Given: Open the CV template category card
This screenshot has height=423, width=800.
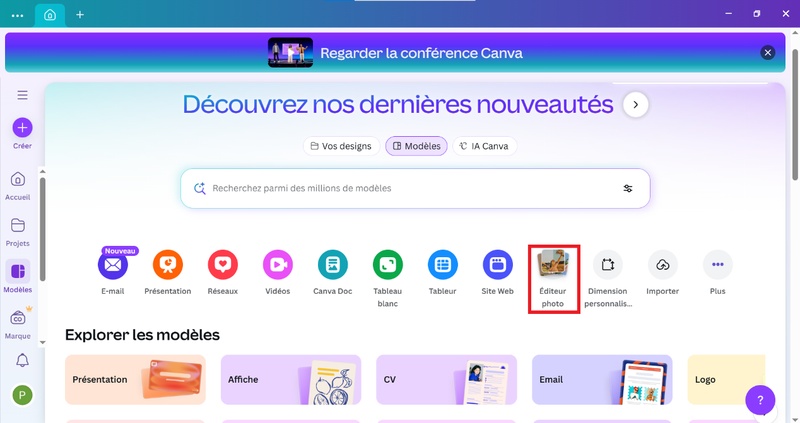Looking at the screenshot, I should [x=446, y=380].
